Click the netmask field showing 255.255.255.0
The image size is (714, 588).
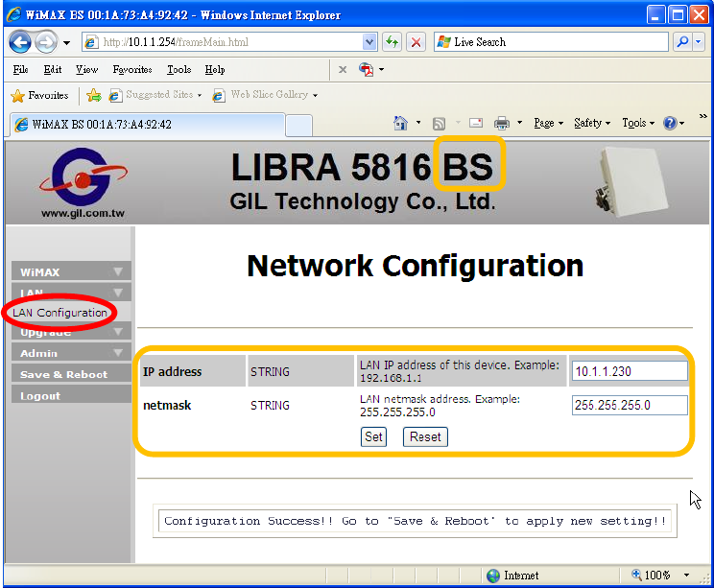point(630,405)
